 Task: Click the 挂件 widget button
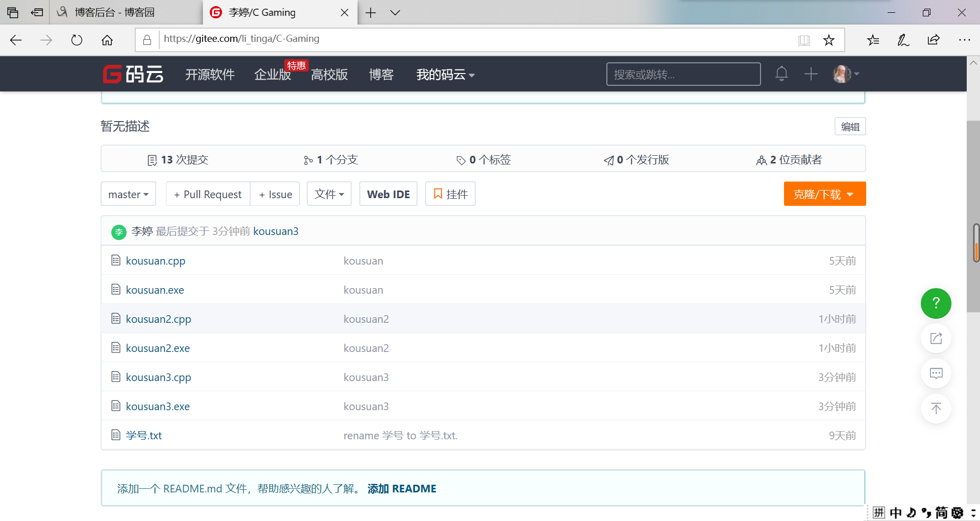click(450, 194)
